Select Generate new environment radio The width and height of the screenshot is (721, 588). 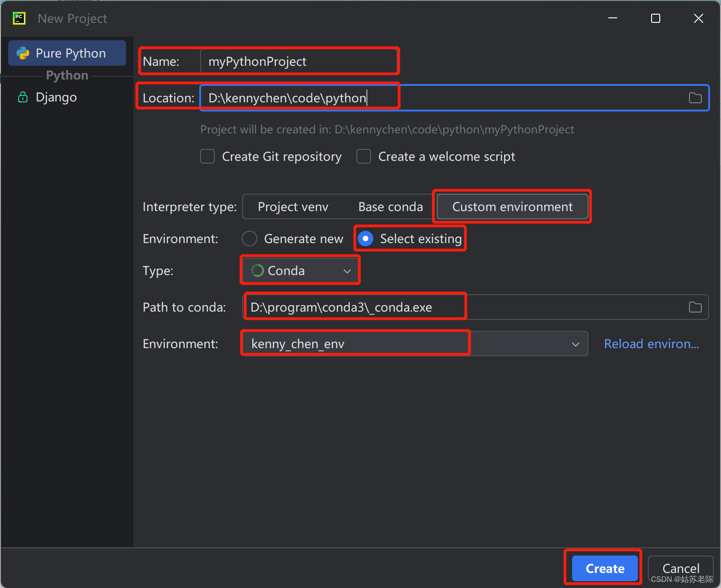249,238
